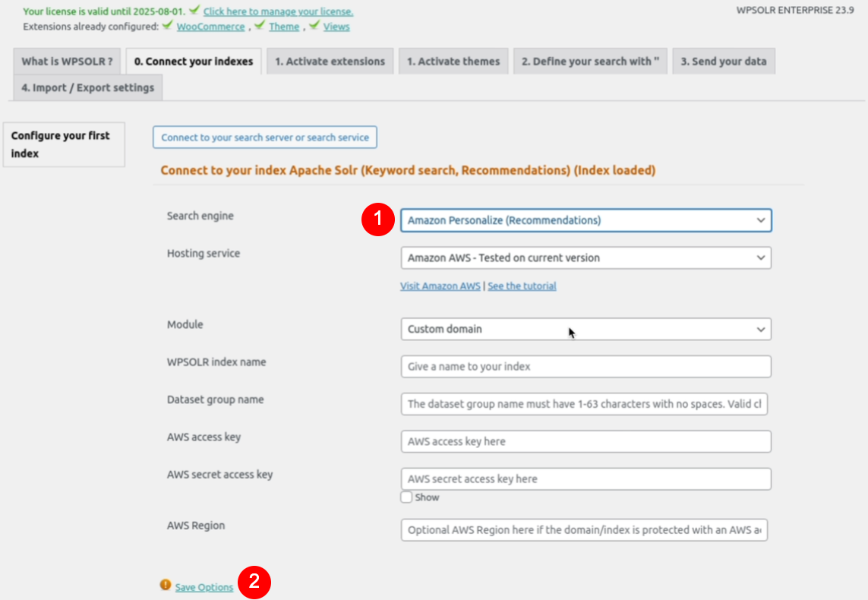Focus the WPSOLR index name field

586,366
